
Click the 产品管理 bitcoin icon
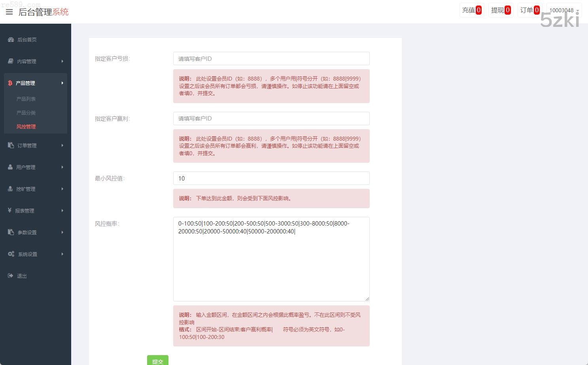[x=10, y=83]
